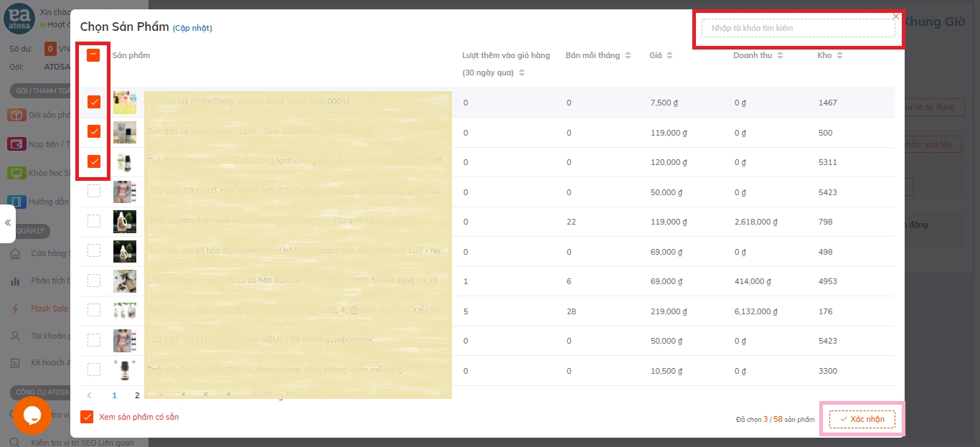Click the Flash Sale lightning icon
Viewport: 980px width, 447px height.
(x=15, y=309)
